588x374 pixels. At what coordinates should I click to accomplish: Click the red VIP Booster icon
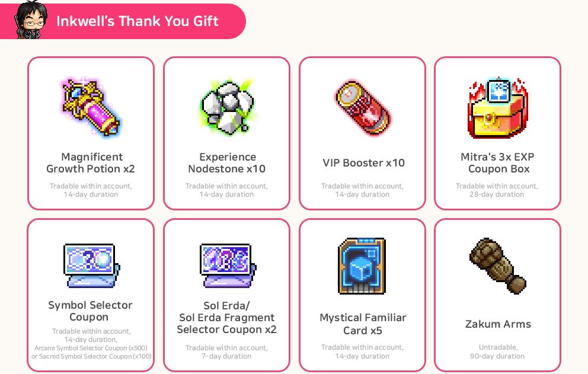click(x=363, y=108)
